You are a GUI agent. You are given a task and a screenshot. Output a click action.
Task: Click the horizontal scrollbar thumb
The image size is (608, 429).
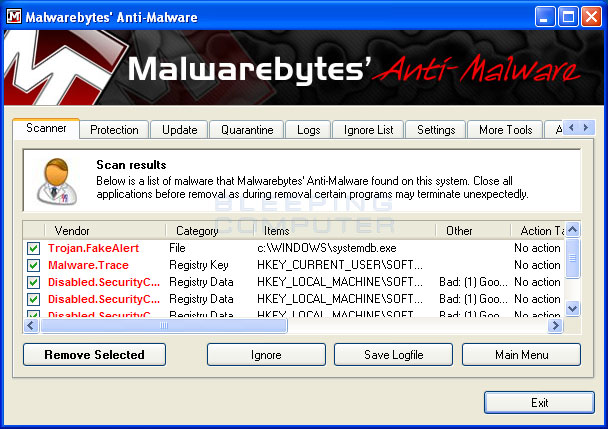pyautogui.click(x=164, y=326)
